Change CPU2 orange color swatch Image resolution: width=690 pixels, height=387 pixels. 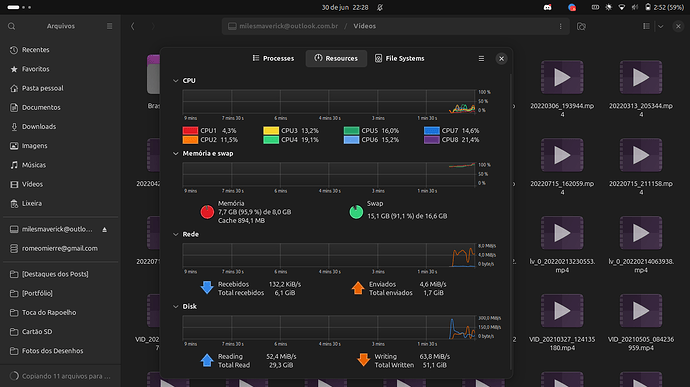pyautogui.click(x=190, y=140)
